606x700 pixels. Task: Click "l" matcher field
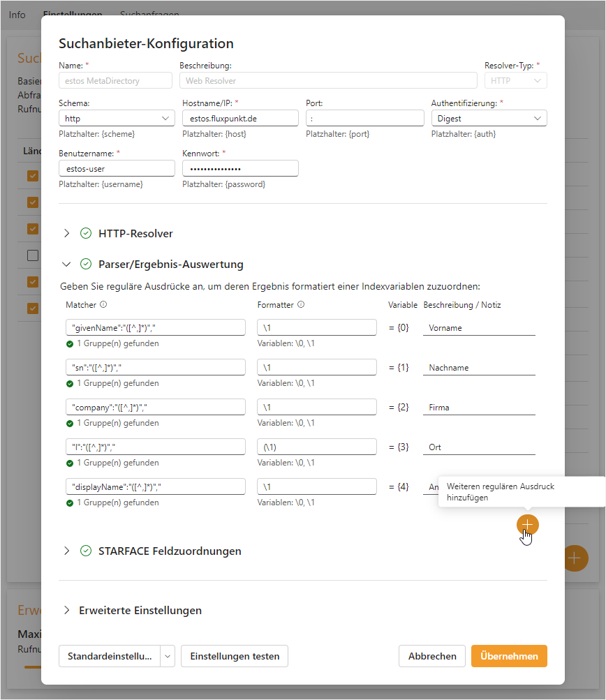coord(156,447)
